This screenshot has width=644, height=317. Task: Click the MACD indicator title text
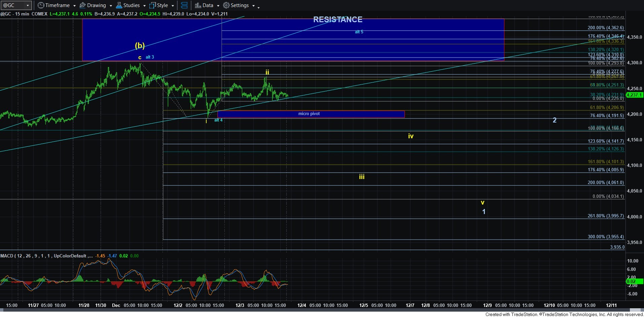(46, 256)
